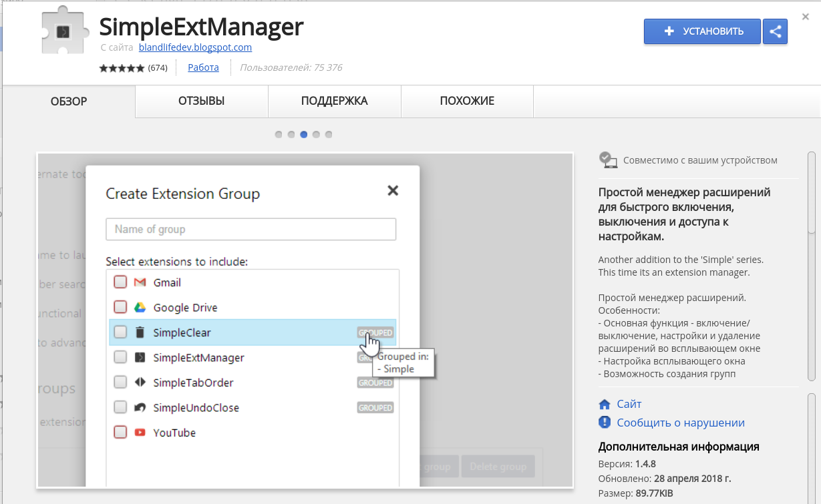Open the ОТЗЫВЫ tab
Viewport: 821px width, 504px height.
pyautogui.click(x=202, y=101)
